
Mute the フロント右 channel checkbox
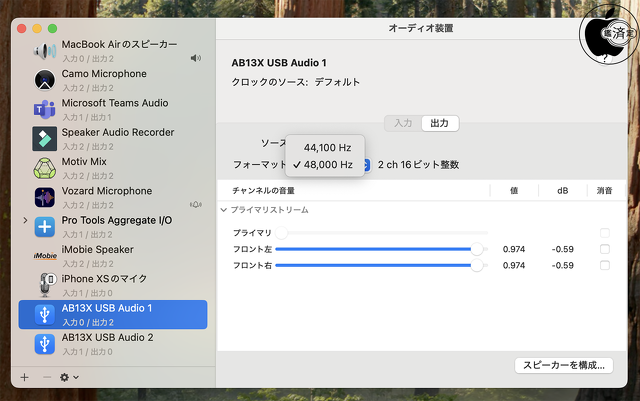tap(604, 265)
